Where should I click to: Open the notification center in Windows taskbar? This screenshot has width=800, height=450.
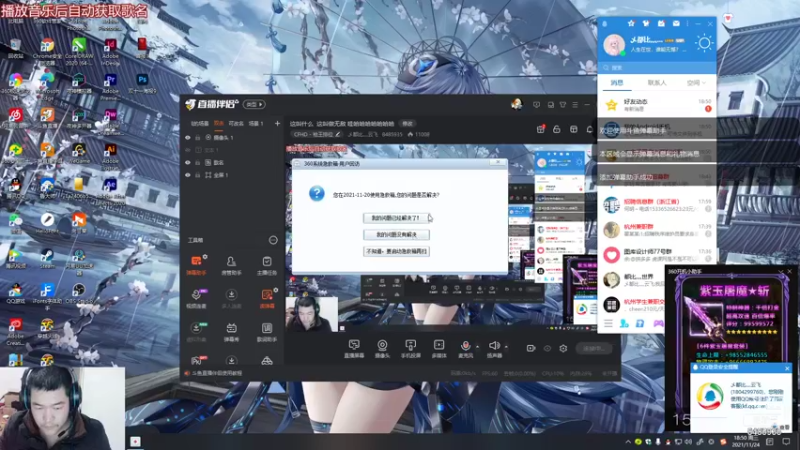[x=786, y=441]
